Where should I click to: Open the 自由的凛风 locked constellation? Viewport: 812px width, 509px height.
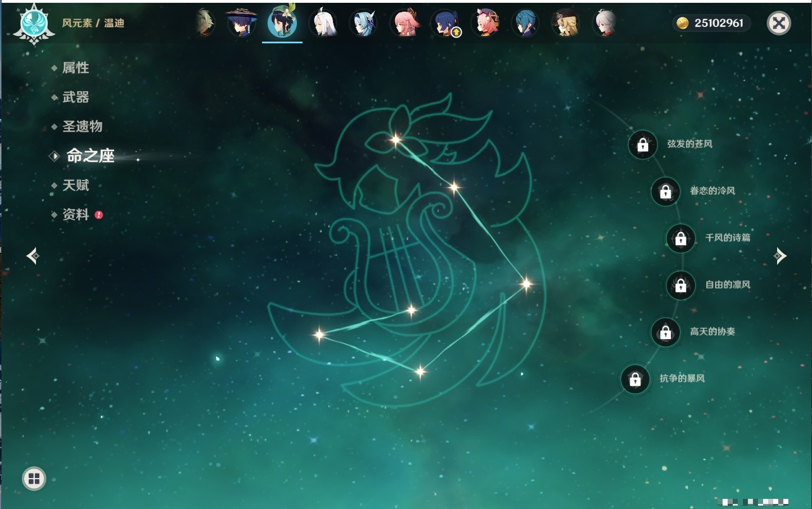(681, 286)
